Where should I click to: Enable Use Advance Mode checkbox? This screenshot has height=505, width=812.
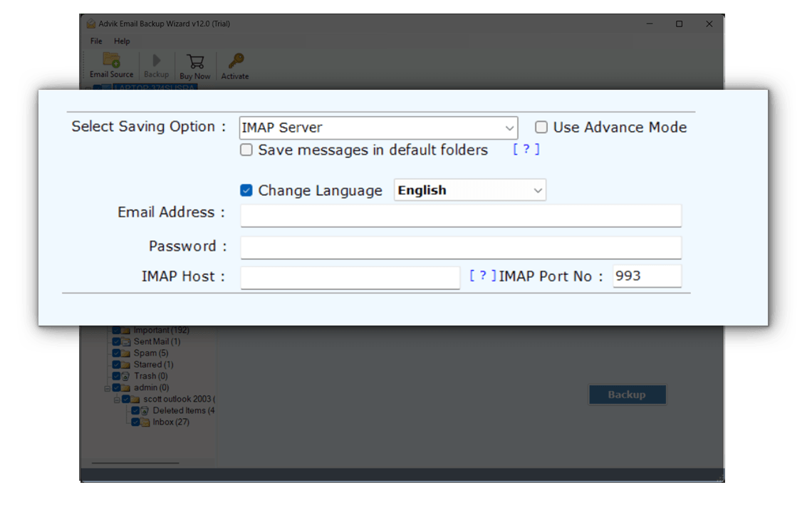pos(541,127)
